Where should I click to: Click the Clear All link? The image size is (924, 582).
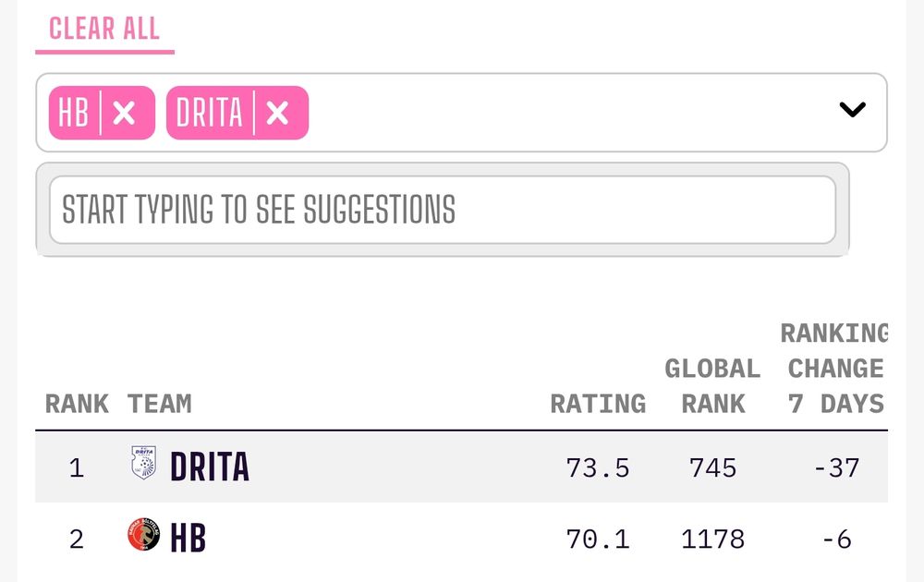point(104,29)
